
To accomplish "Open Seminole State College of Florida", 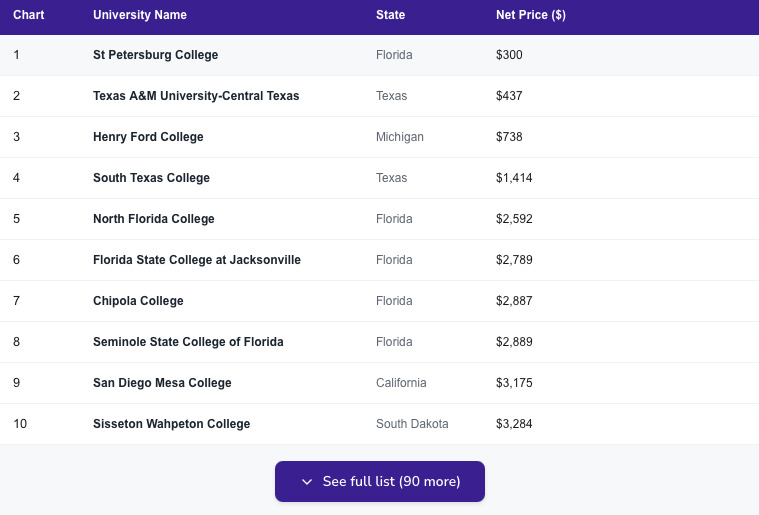I will point(188,342).
